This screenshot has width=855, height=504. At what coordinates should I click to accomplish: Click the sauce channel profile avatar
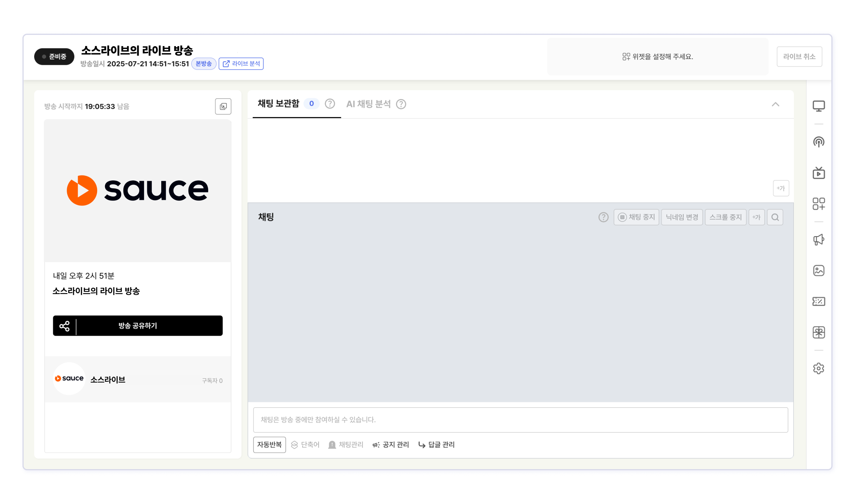pyautogui.click(x=69, y=379)
